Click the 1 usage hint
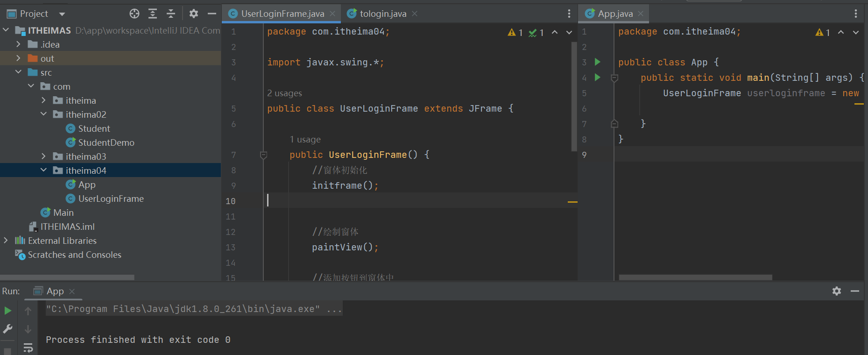The image size is (868, 355). [x=305, y=140]
